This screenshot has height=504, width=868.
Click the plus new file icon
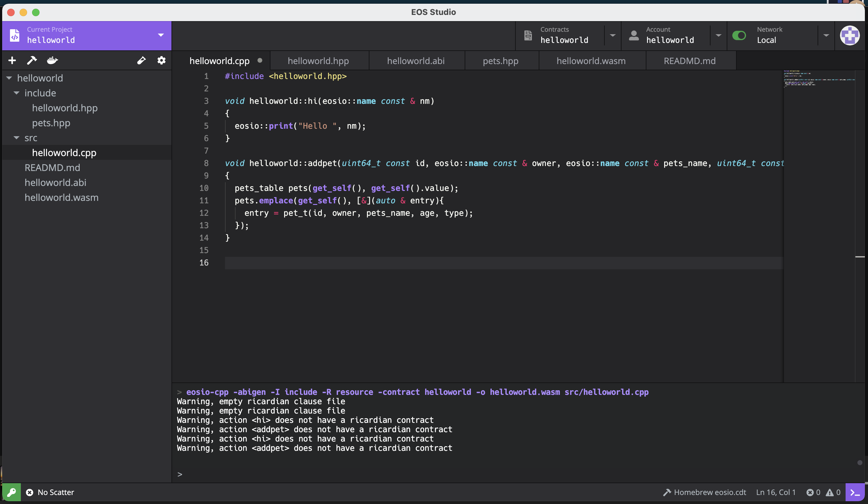pos(12,61)
